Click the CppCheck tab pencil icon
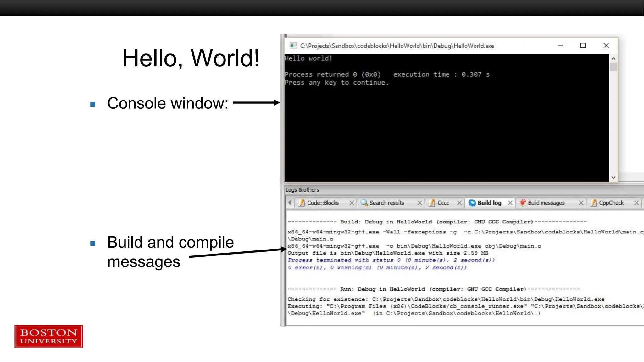 (x=594, y=203)
